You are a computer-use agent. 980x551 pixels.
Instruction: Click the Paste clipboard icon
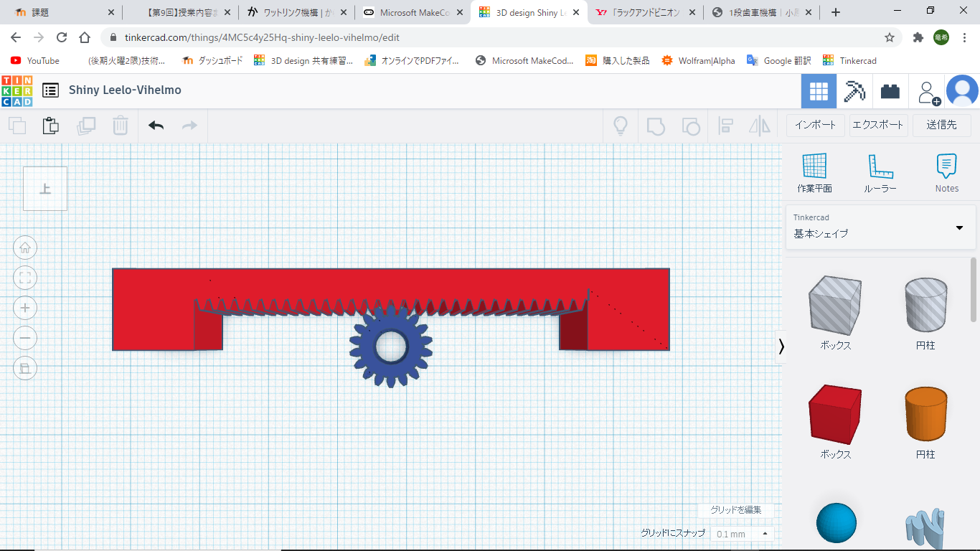tap(51, 126)
